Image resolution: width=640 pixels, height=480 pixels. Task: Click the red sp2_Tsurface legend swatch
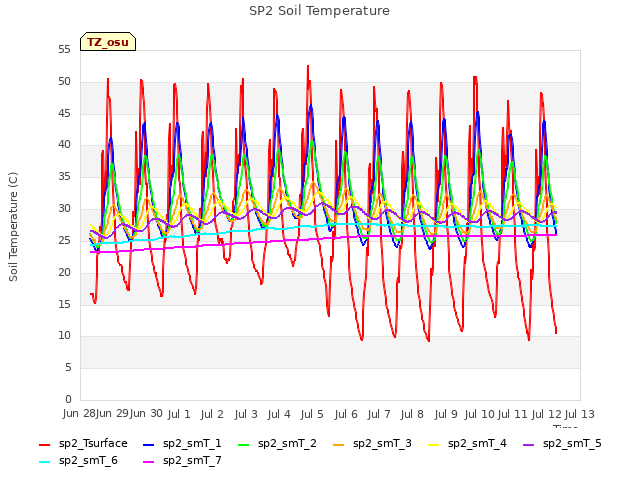[x=44, y=445]
